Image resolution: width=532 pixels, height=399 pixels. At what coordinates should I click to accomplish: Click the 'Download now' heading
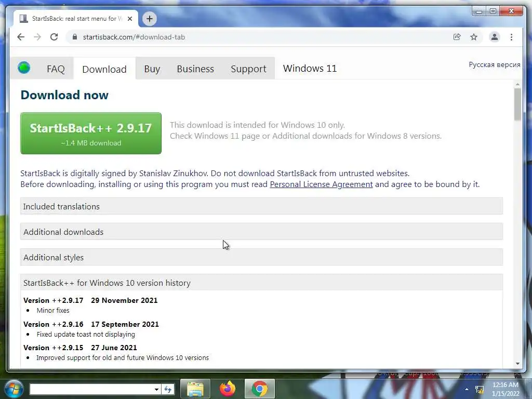(x=64, y=95)
